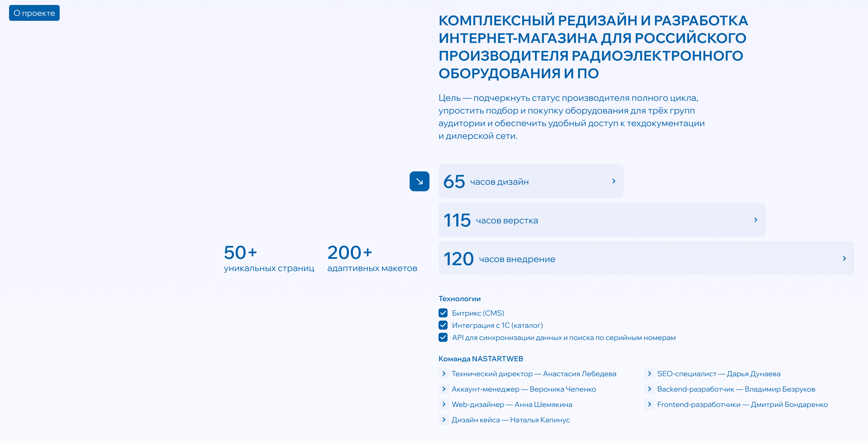The height and width of the screenshot is (441, 868).
Task: Toggle the Битрикс (CMS) checkbox
Action: pos(443,313)
